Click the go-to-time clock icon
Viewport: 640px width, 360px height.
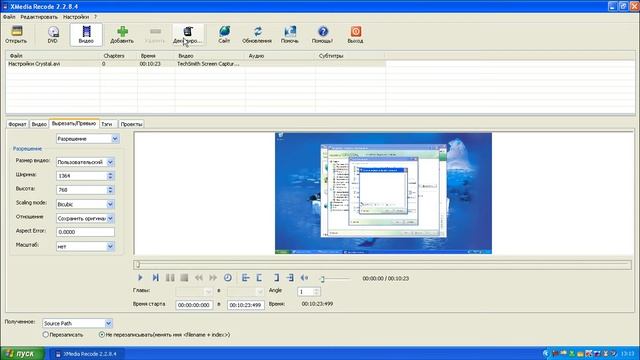pyautogui.click(x=228, y=278)
